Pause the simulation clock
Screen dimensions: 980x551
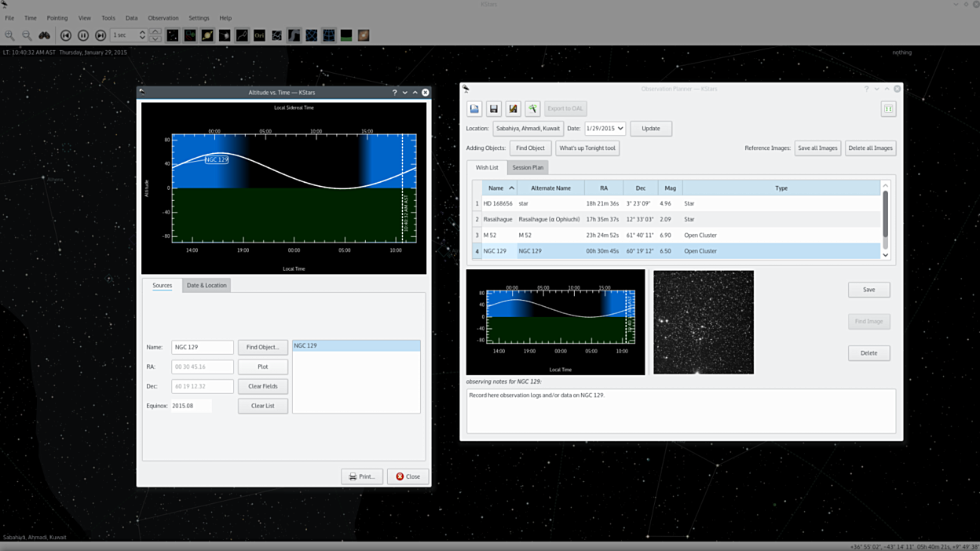[83, 35]
